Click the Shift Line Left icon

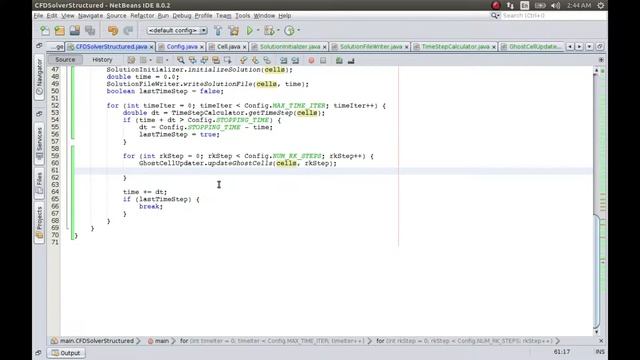[283, 60]
